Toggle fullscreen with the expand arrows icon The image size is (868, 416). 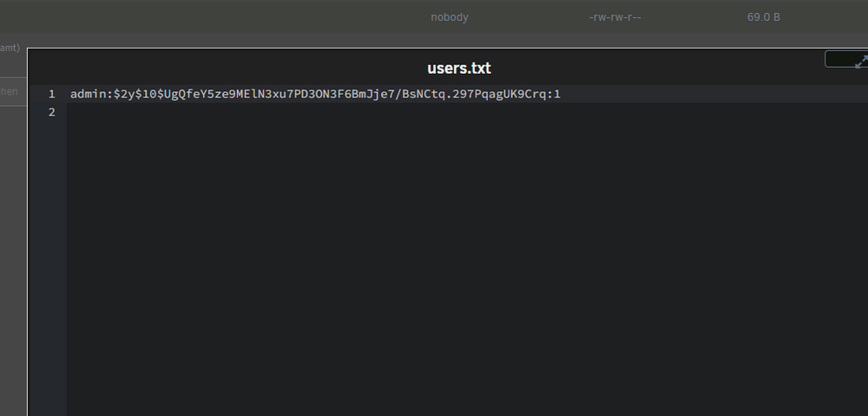861,61
